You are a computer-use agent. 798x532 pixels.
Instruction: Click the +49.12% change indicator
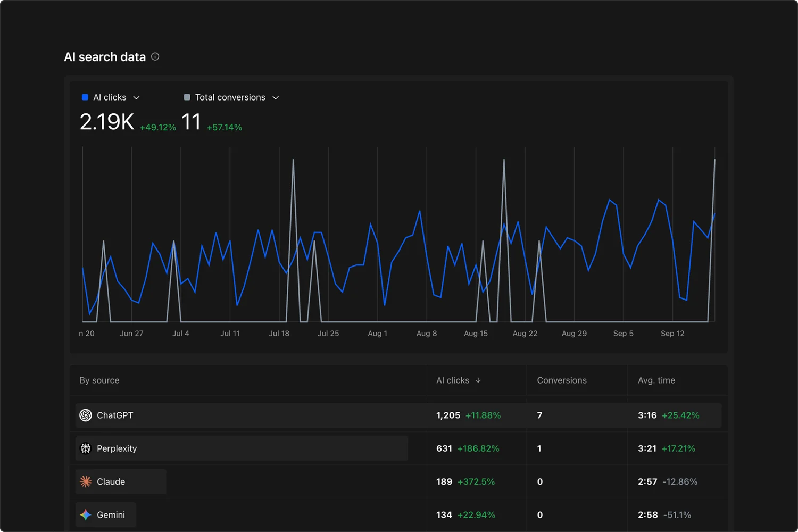pos(158,127)
